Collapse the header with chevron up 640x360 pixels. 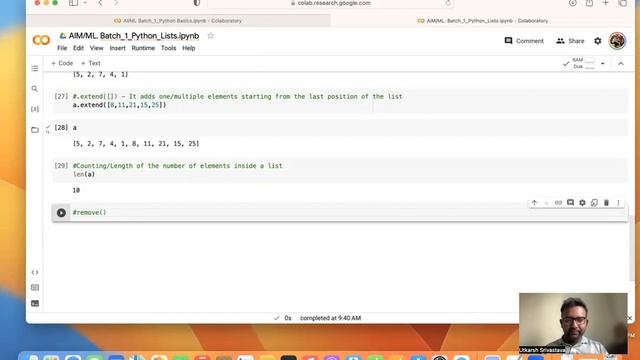(x=621, y=64)
